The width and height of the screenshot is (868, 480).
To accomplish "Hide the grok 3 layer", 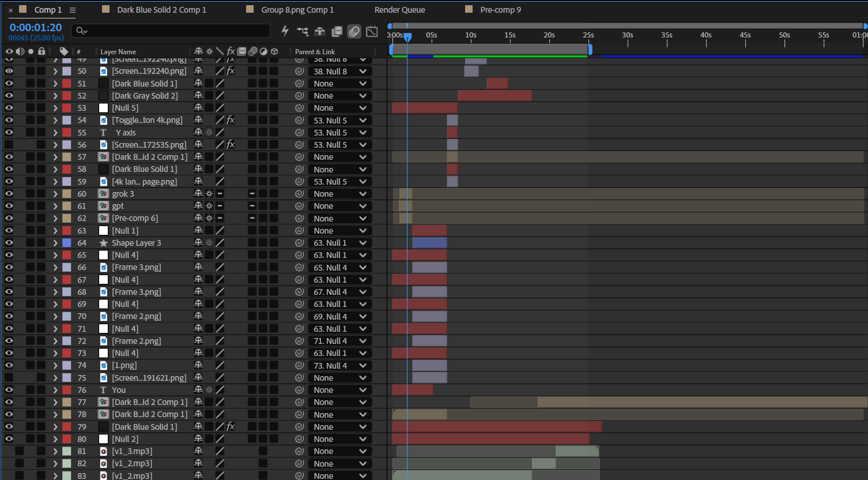I will [x=9, y=194].
